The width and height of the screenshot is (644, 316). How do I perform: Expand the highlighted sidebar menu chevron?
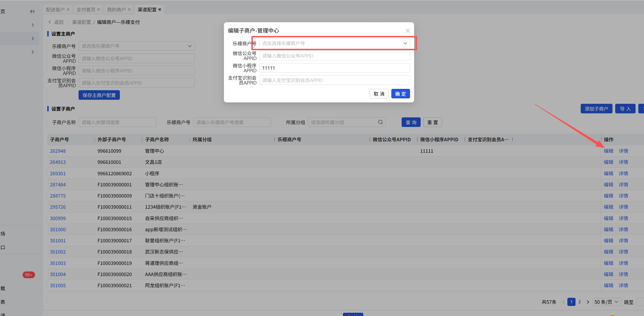click(x=33, y=39)
